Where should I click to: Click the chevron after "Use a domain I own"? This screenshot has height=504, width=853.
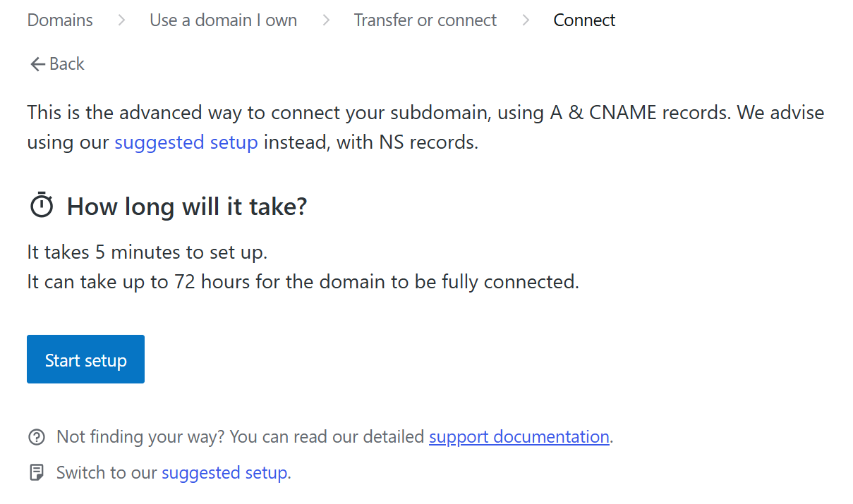(325, 20)
